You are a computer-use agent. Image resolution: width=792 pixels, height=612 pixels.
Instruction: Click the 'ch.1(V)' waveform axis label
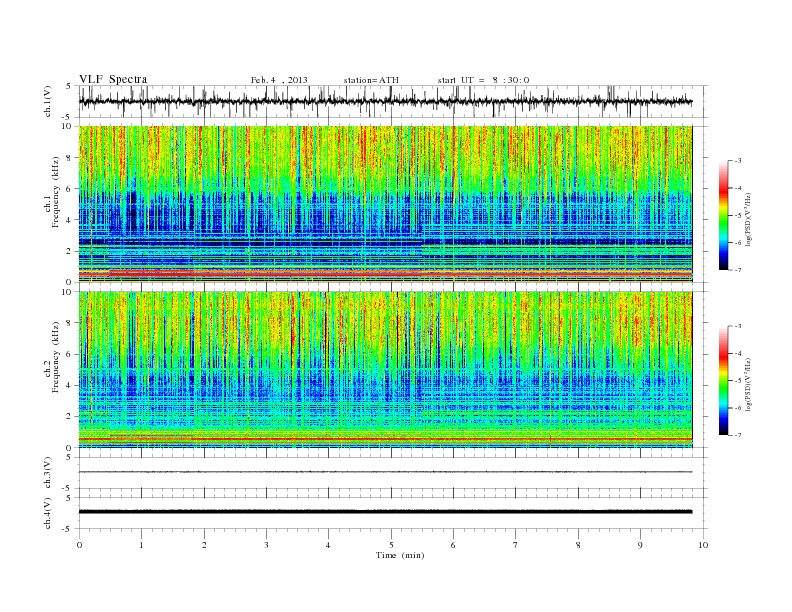(48, 102)
